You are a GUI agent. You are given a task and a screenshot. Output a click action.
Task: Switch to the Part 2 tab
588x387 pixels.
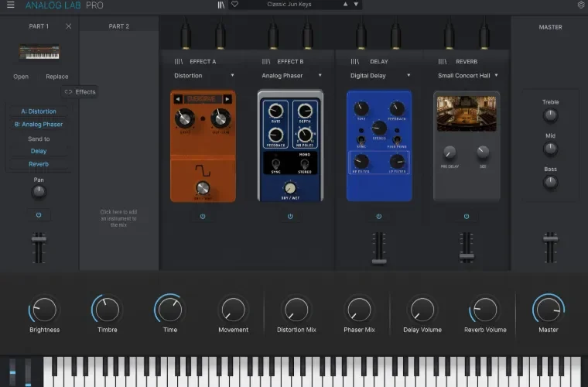pos(119,26)
